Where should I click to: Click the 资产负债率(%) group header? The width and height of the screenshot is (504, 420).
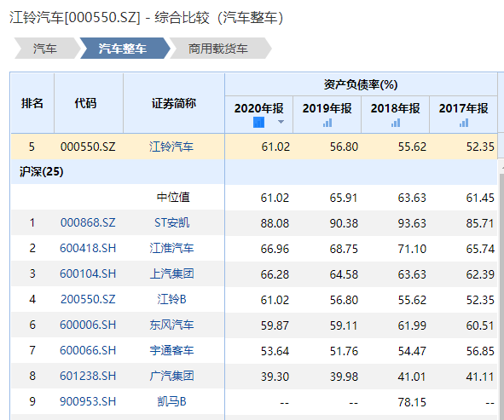tap(361, 85)
